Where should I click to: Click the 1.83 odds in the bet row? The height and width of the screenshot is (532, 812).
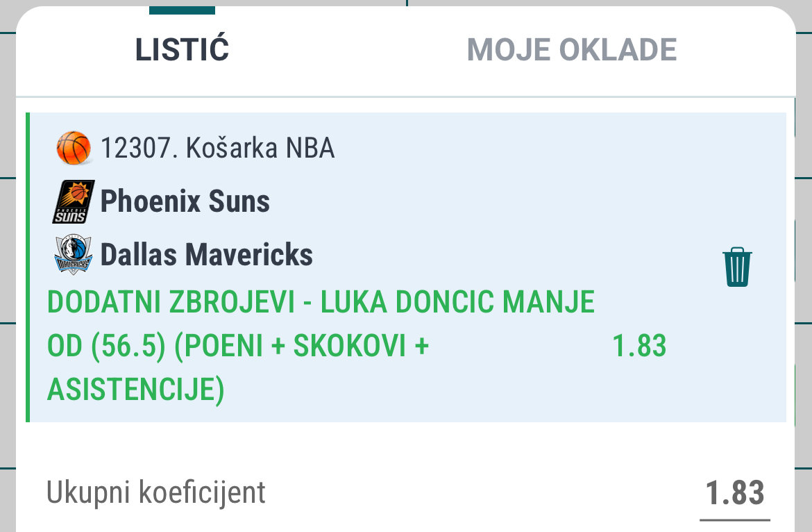[x=639, y=346]
